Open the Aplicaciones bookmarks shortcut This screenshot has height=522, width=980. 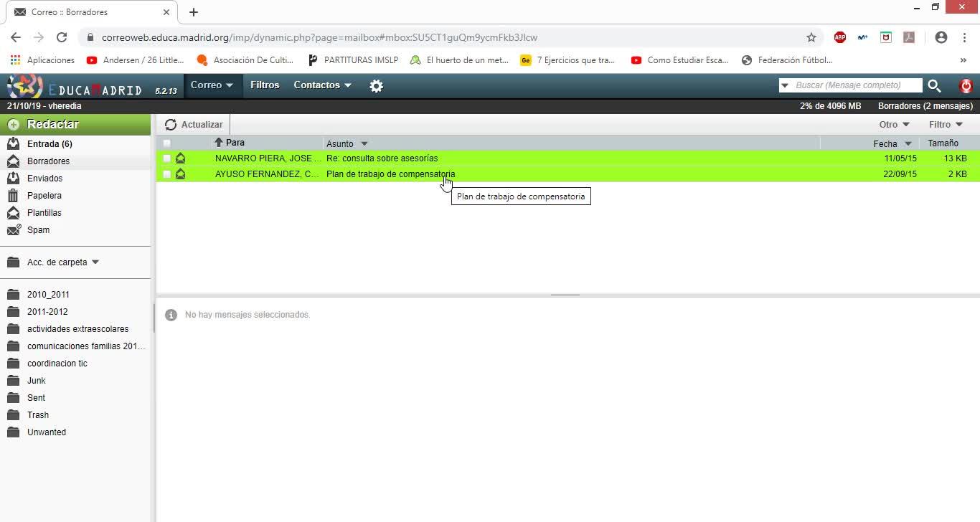42,60
